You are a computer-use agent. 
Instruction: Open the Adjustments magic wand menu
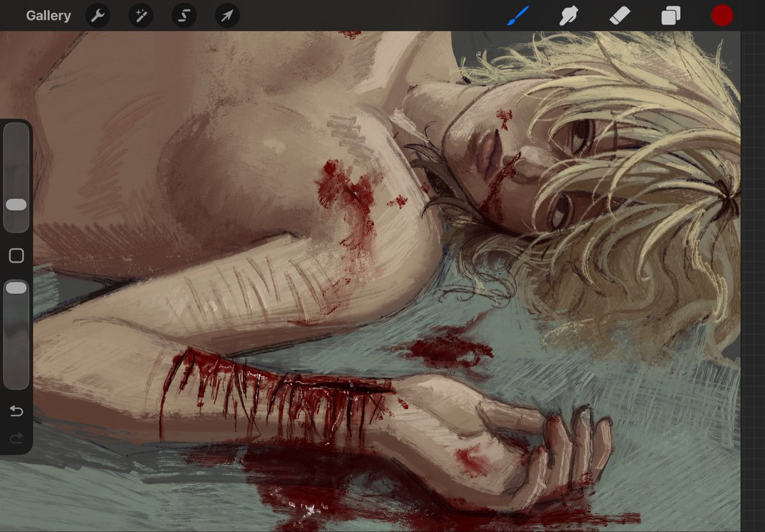[x=141, y=15]
